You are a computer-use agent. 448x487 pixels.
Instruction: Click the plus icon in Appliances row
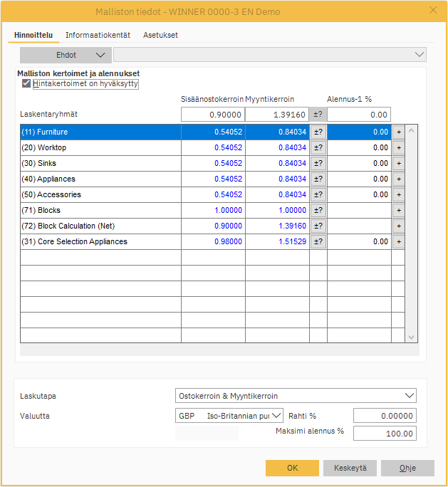[x=398, y=179]
